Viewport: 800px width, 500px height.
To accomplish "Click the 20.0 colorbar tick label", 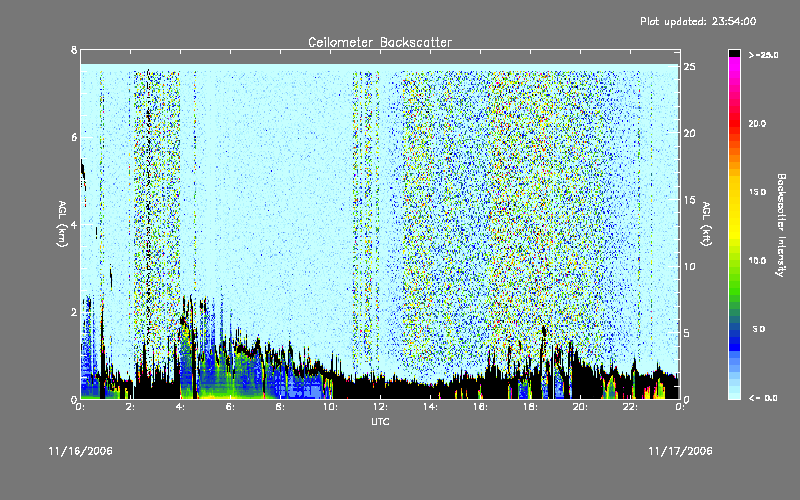I will [x=757, y=124].
